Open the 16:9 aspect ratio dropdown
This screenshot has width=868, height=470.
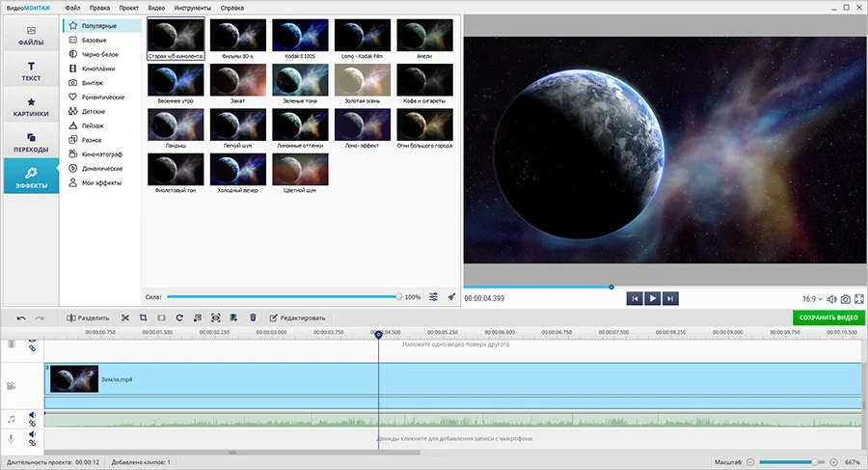pos(812,299)
